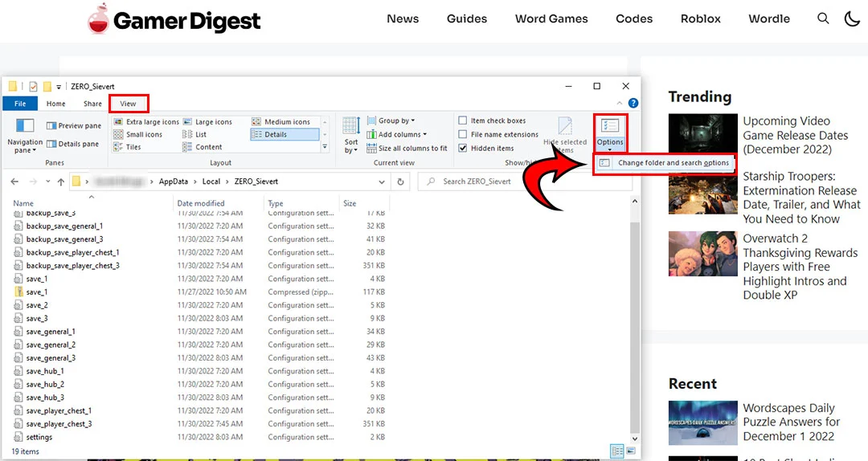Open Overwatch 2 Thanksgiving Rewards article

(x=800, y=267)
